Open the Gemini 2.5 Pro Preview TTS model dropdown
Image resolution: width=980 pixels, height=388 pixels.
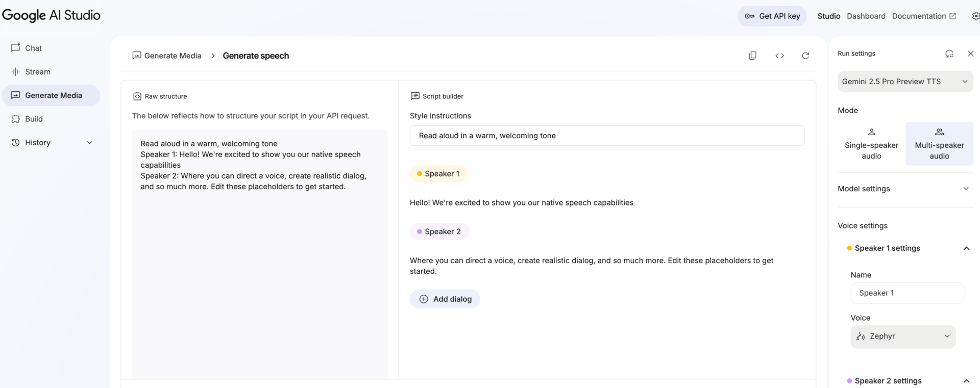(905, 82)
